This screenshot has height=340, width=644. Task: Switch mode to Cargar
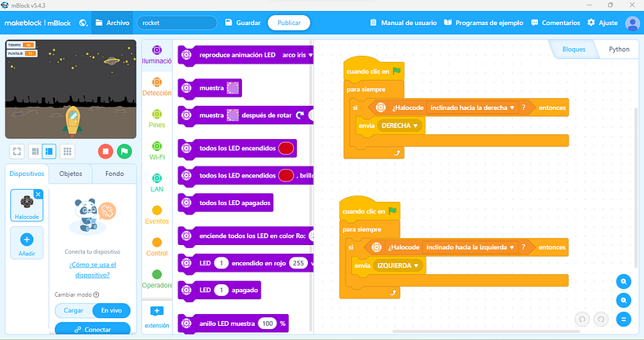point(74,310)
